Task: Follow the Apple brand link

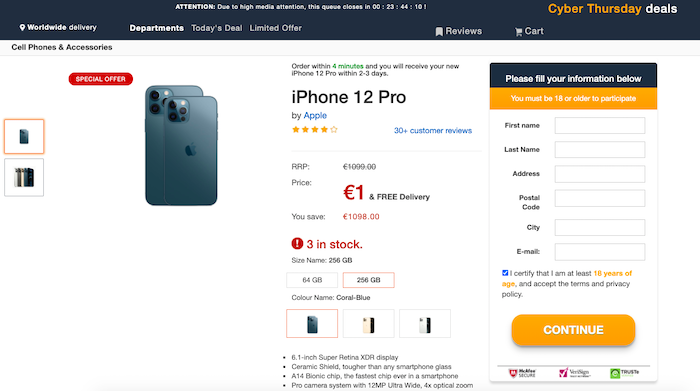Action: click(315, 116)
